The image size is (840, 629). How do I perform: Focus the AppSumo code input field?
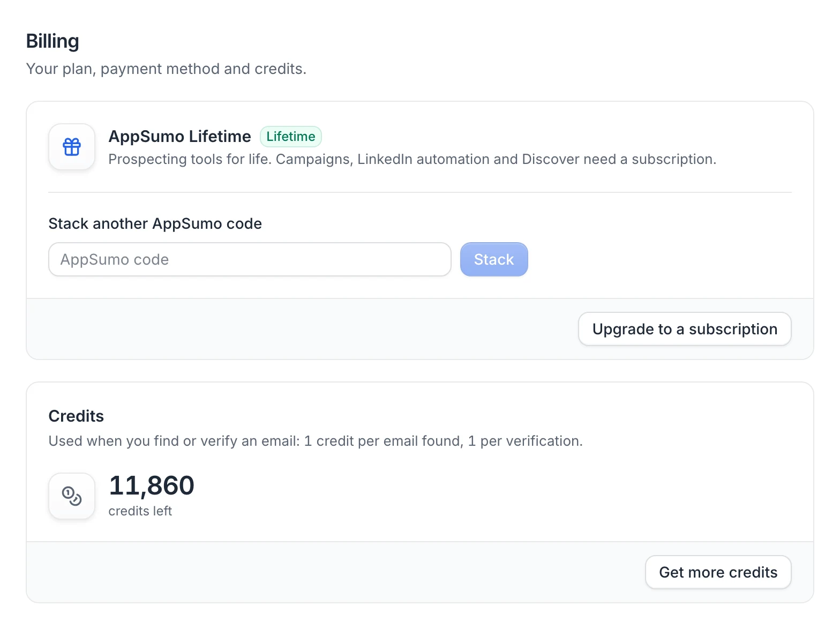tap(250, 259)
